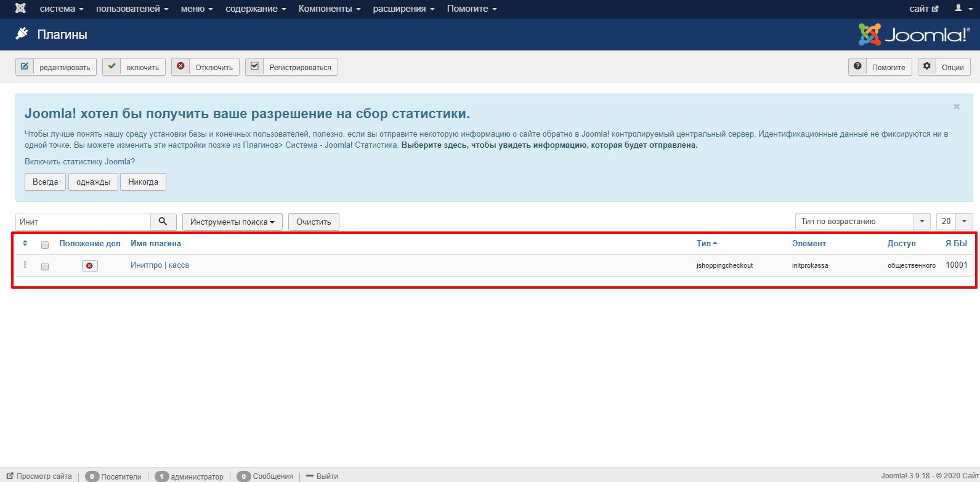
Task: Click the magnifier search button
Action: [163, 222]
